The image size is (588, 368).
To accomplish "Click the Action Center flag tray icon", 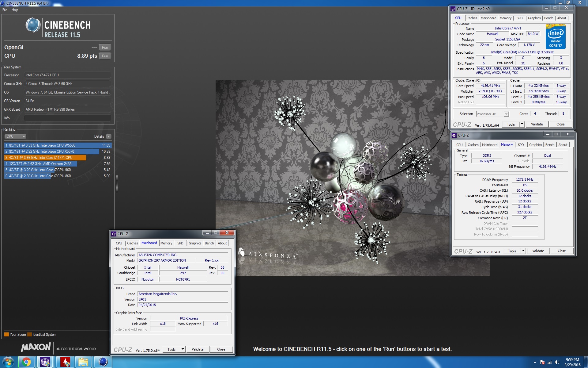I will coord(542,362).
